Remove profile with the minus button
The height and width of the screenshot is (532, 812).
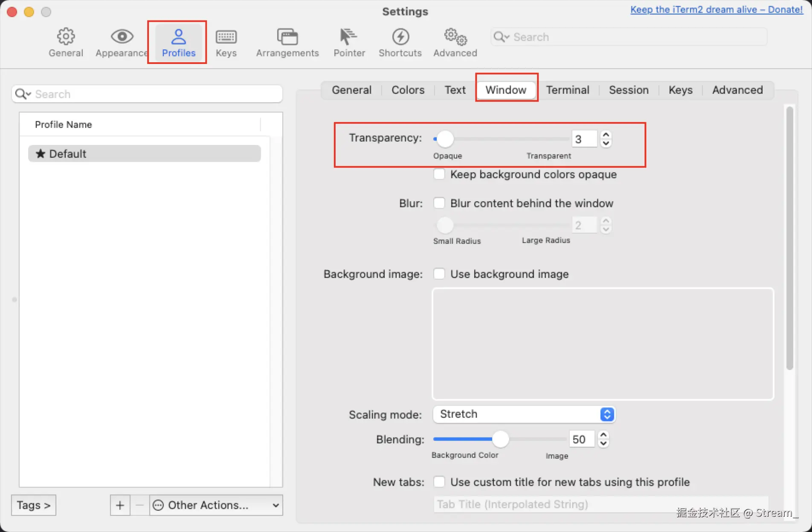click(139, 505)
